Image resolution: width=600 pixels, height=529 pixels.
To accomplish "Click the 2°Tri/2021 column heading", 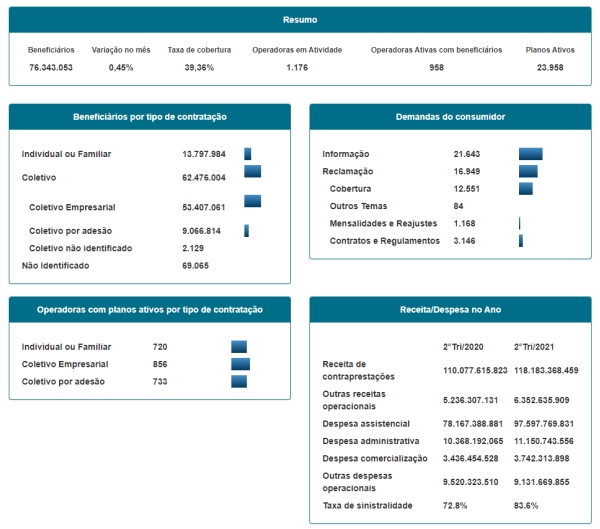I will [x=534, y=345].
